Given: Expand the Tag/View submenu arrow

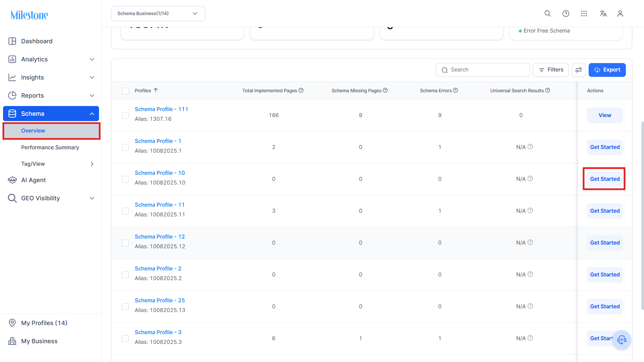Looking at the screenshot, I should tap(92, 164).
